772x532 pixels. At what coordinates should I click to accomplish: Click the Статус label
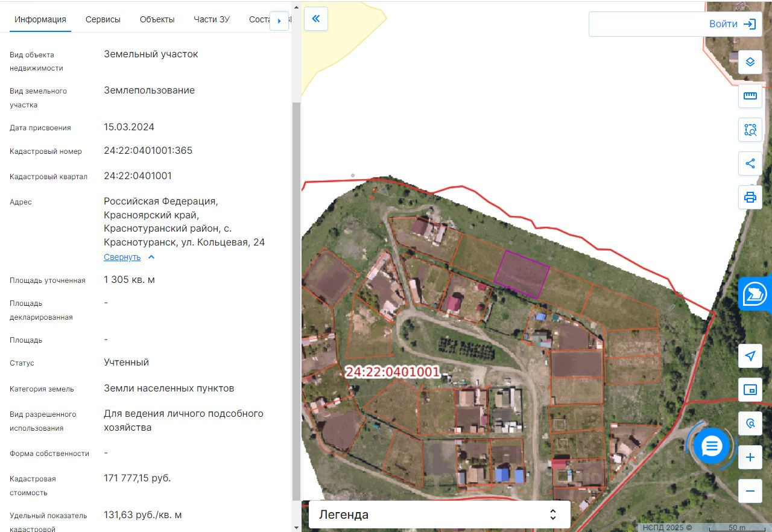pos(22,363)
